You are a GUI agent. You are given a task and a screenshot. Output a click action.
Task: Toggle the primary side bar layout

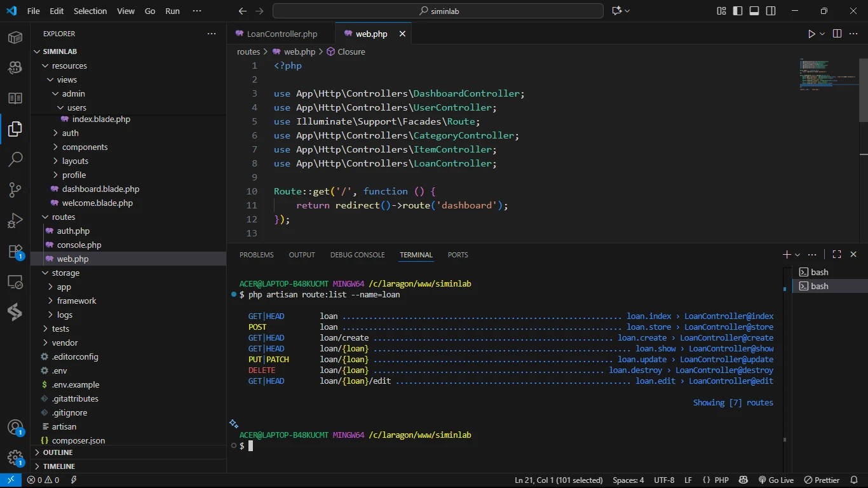point(738,11)
